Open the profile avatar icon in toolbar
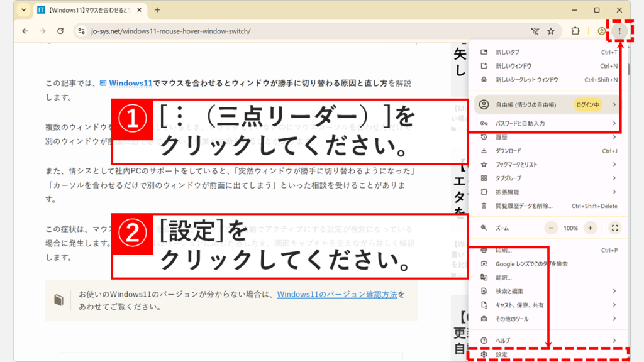The height and width of the screenshot is (362, 644). click(x=601, y=31)
